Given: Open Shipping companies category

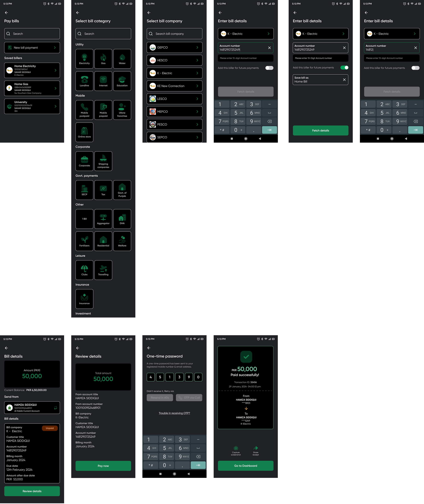Looking at the screenshot, I should point(103,161).
